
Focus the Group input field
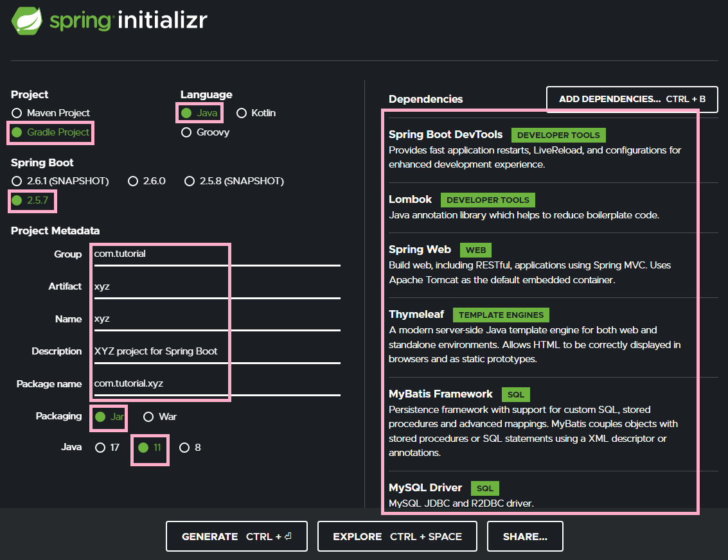[x=217, y=254]
